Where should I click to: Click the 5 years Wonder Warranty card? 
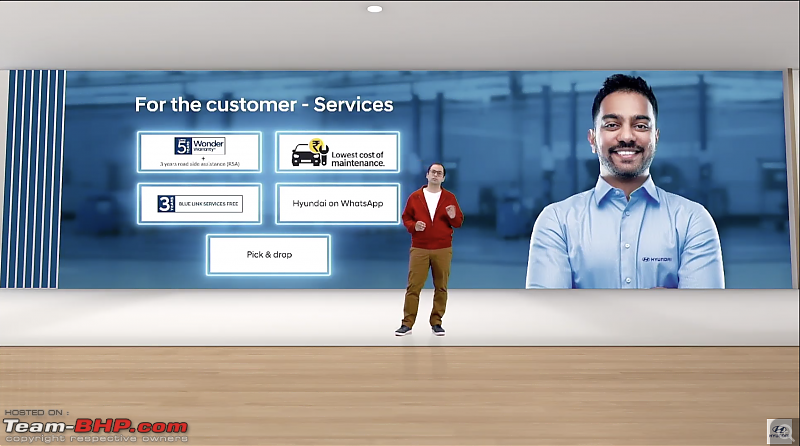199,152
